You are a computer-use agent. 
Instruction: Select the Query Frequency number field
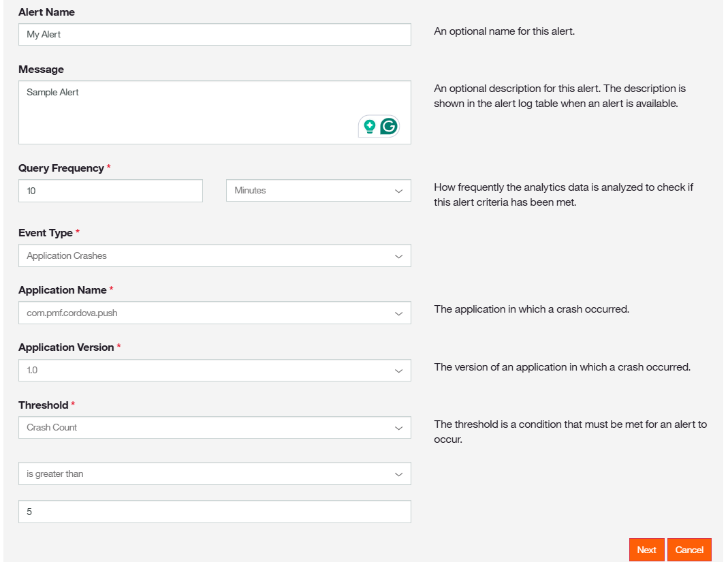tap(110, 191)
